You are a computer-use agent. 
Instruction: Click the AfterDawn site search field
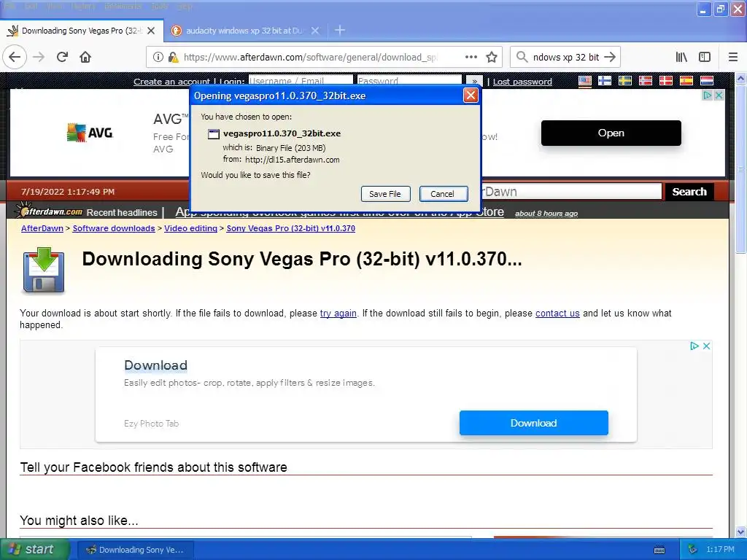(571, 192)
